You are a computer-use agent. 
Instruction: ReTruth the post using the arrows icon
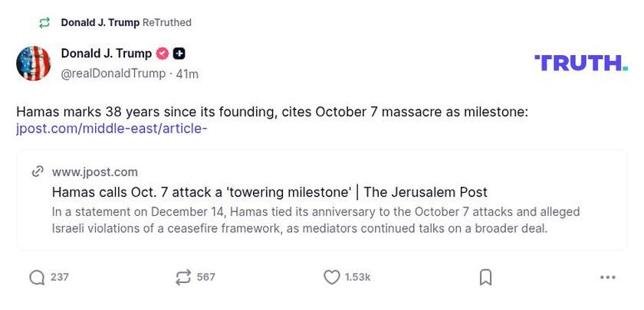tap(183, 277)
